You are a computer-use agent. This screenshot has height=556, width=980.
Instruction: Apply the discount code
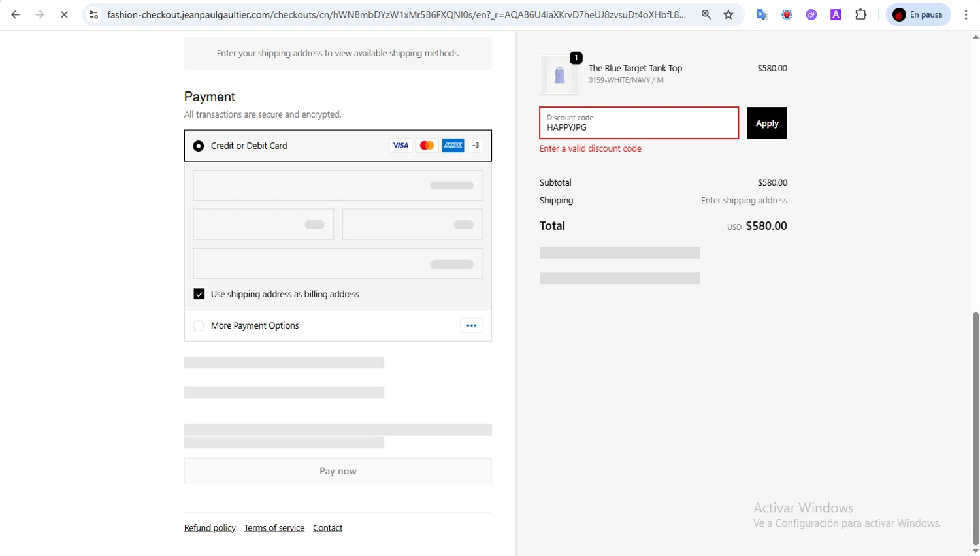click(767, 123)
